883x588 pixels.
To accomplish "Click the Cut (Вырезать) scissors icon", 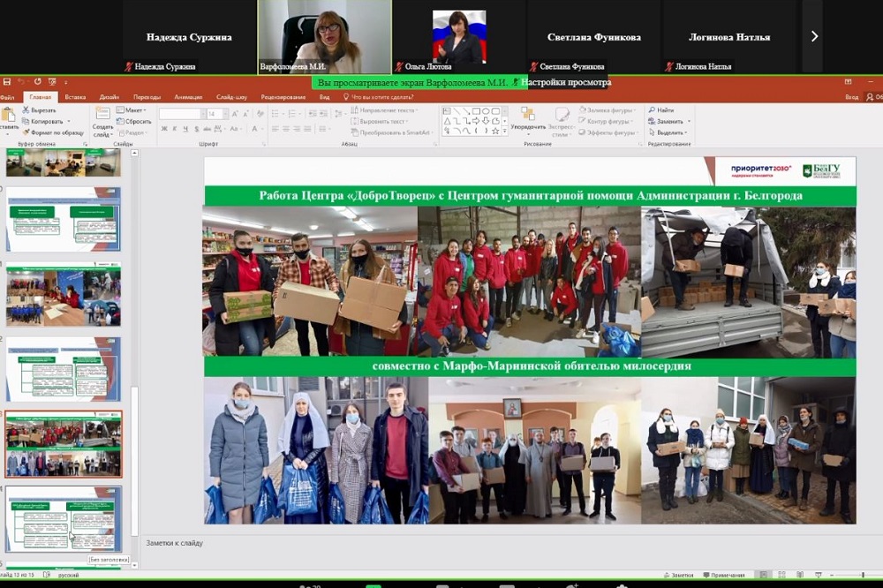I will (24, 110).
